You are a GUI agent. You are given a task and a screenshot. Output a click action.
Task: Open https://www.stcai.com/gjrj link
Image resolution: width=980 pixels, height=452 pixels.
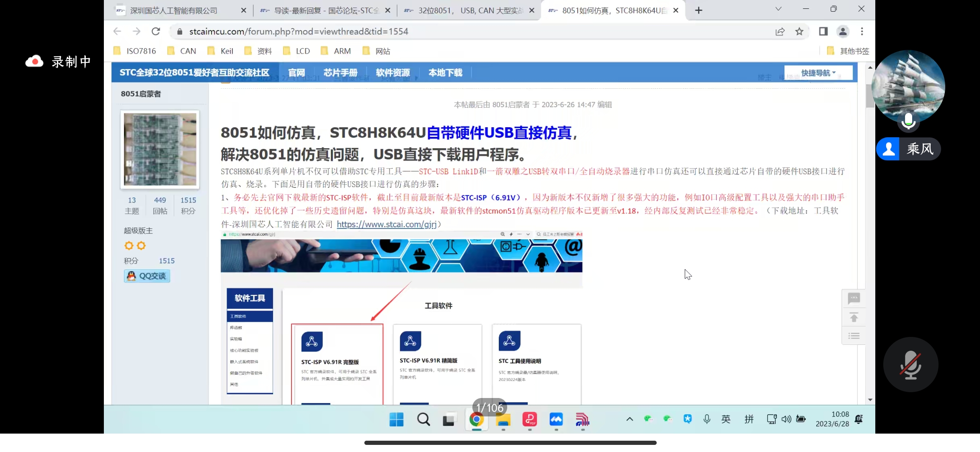coord(386,224)
